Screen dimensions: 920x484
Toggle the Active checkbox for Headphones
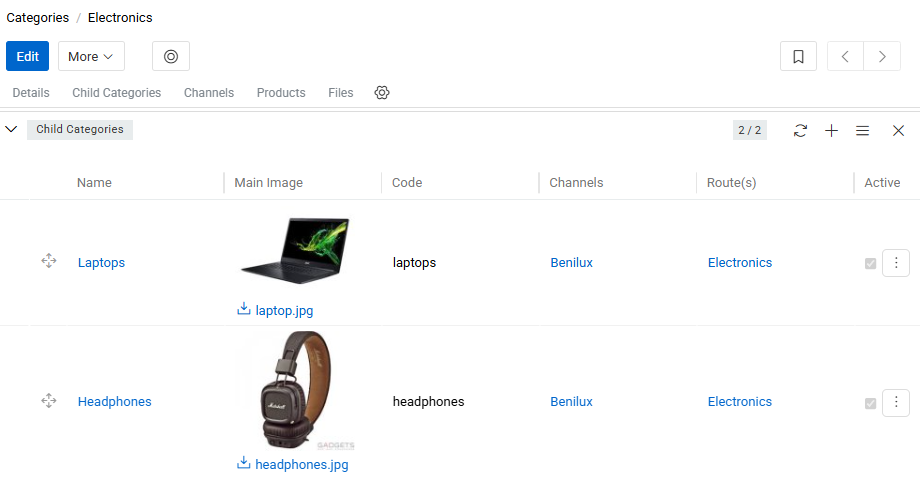point(871,403)
